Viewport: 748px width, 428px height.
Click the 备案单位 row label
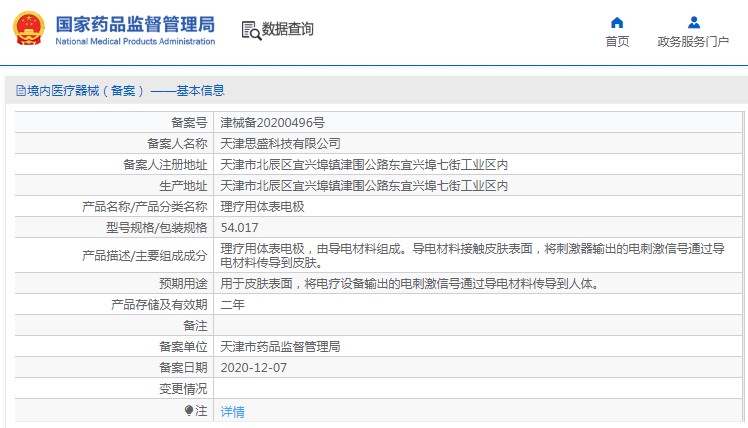[183, 346]
